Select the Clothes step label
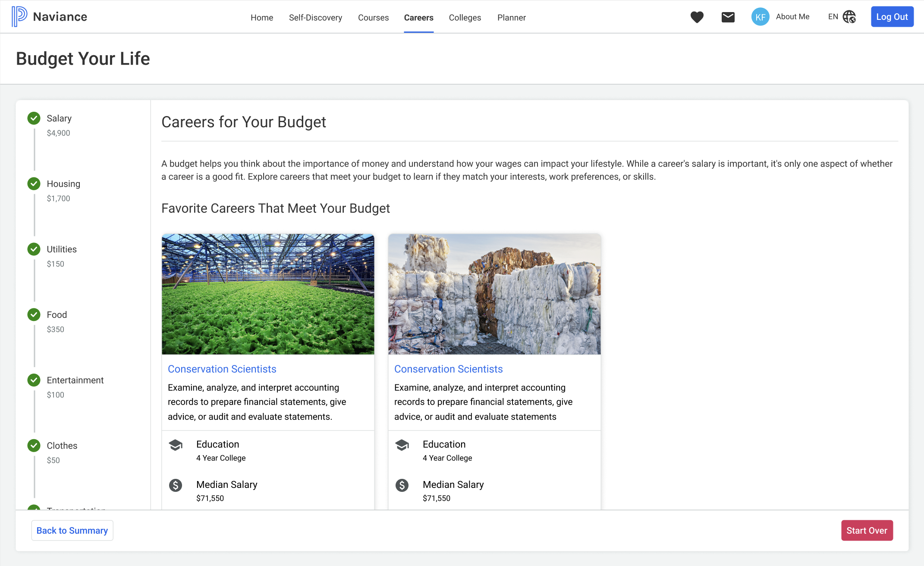924x566 pixels. [x=62, y=446]
